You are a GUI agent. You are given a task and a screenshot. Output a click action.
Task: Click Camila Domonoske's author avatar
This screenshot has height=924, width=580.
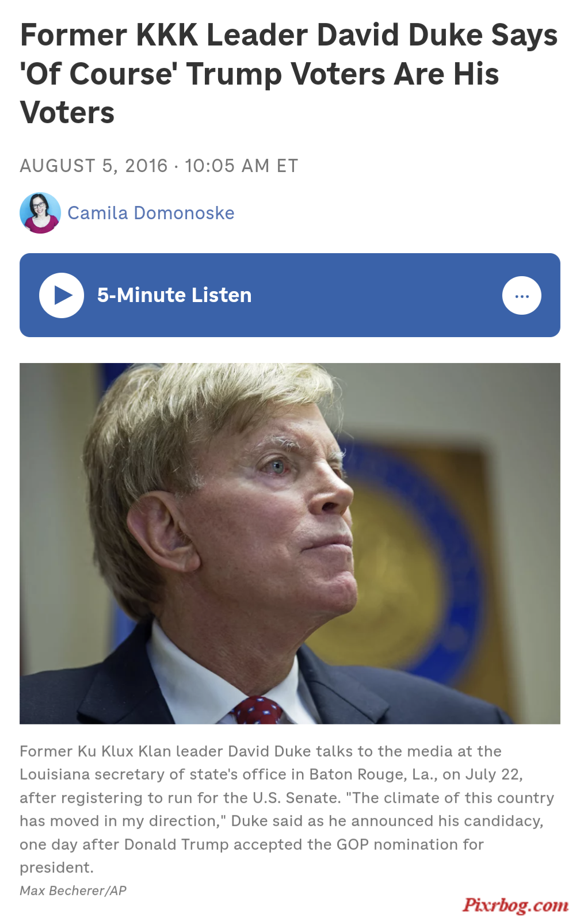point(40,213)
